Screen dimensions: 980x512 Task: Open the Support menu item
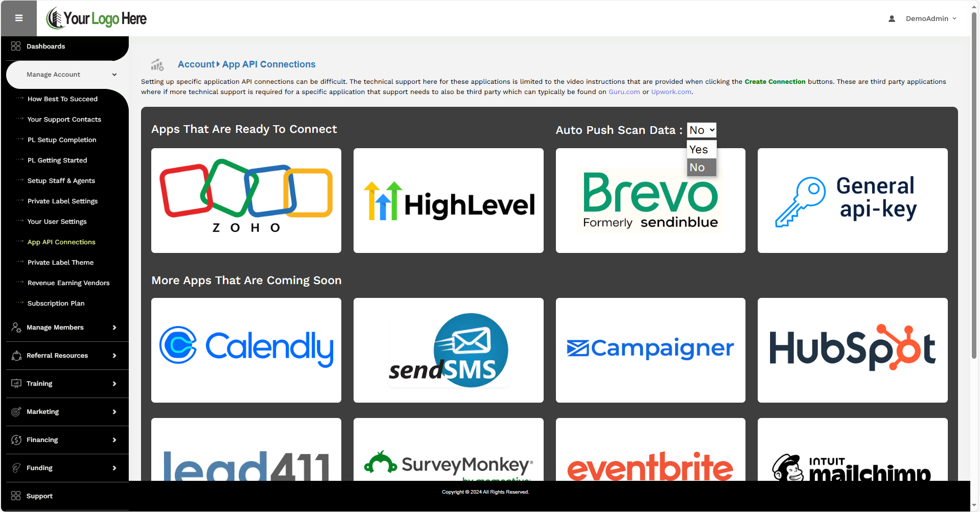coord(39,496)
